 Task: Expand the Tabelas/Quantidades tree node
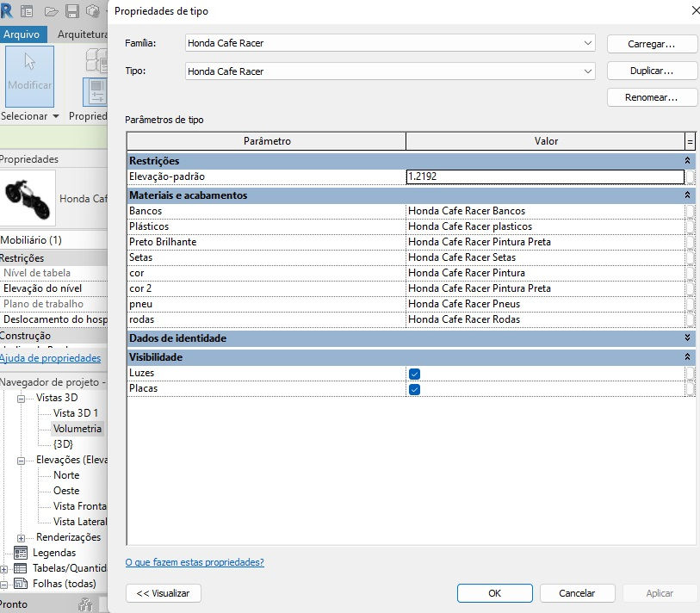click(4, 569)
